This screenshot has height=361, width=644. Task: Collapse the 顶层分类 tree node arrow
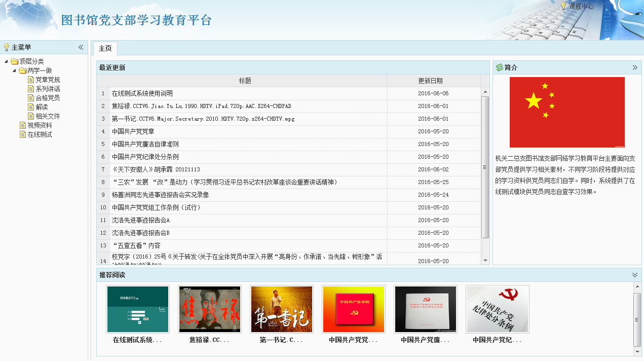click(x=6, y=62)
